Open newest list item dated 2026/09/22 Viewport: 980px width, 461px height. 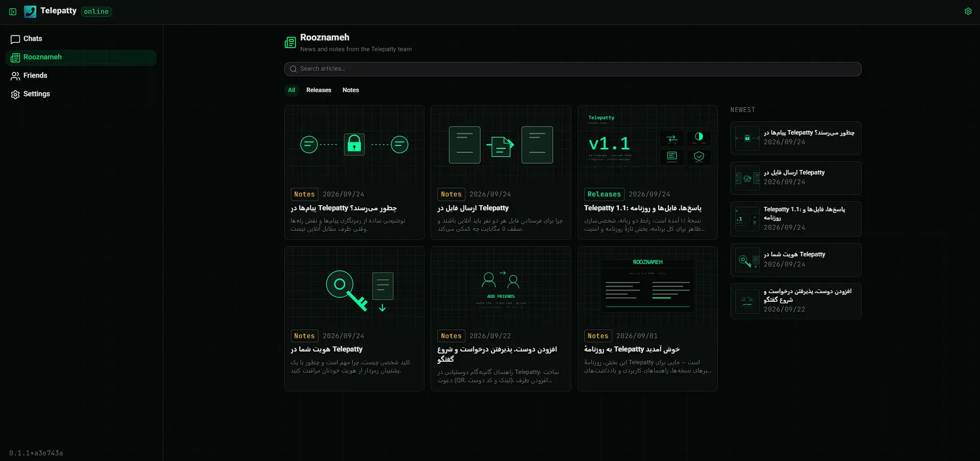coord(796,301)
